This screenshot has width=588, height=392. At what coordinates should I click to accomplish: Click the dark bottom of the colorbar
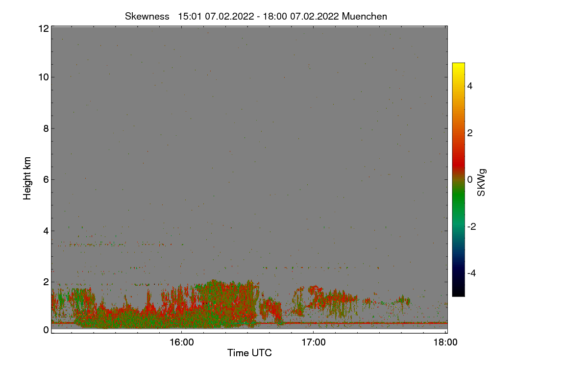(x=458, y=291)
